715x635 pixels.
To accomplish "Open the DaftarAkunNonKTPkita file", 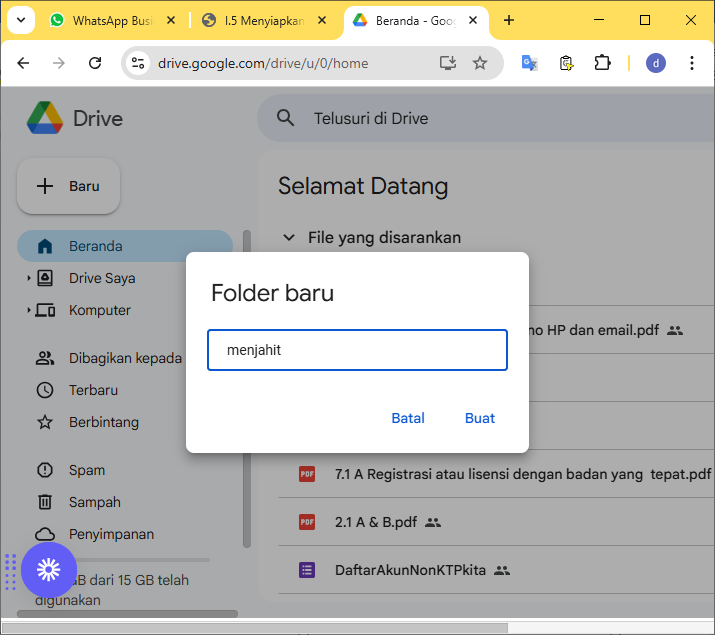I will click(410, 570).
